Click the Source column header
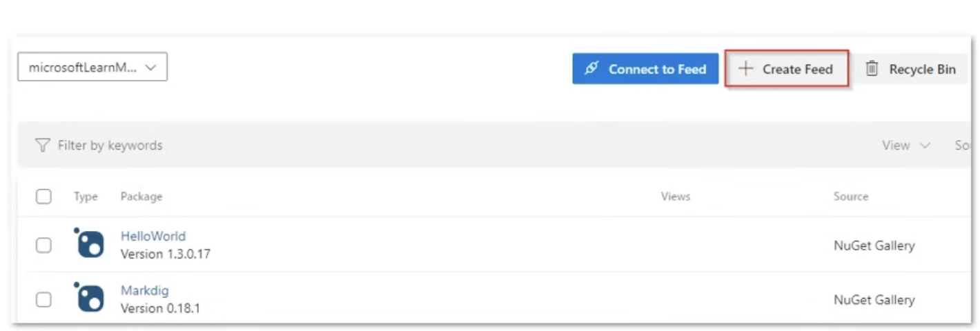This screenshot has height=331, width=980. (850, 197)
